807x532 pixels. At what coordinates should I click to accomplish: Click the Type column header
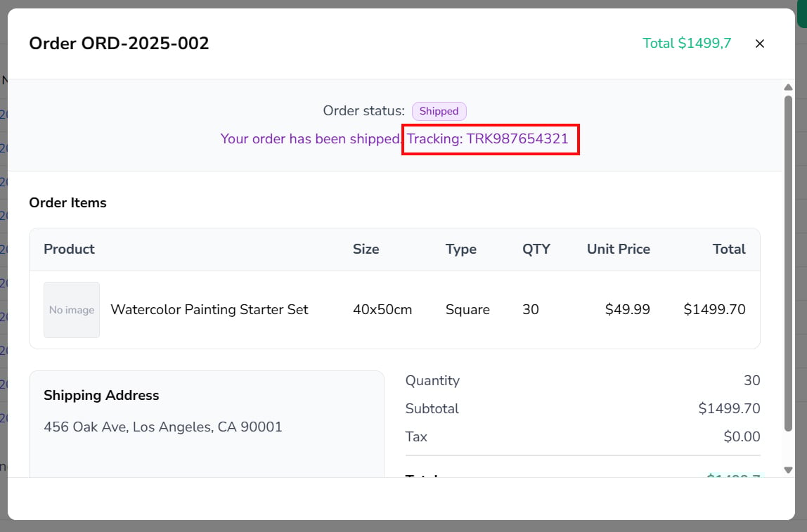click(460, 249)
